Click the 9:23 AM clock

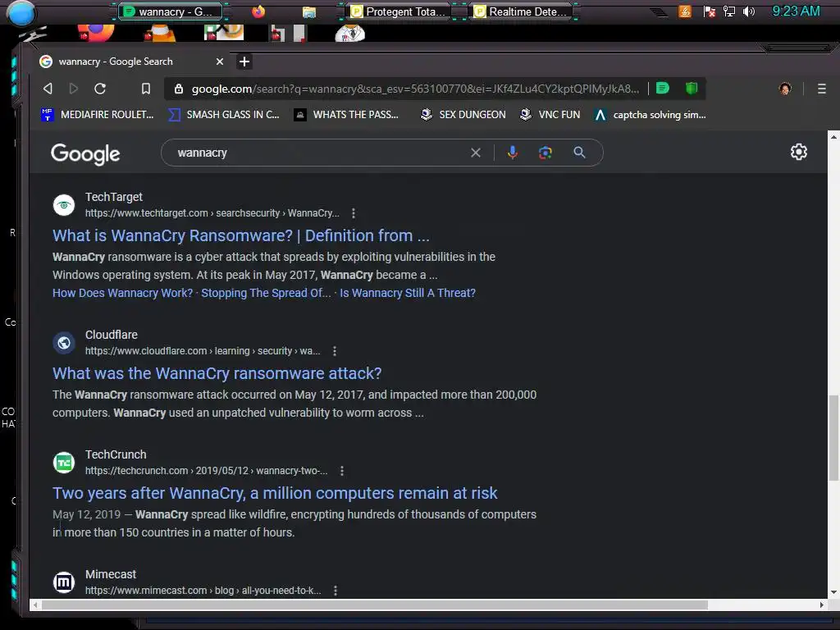pos(796,11)
